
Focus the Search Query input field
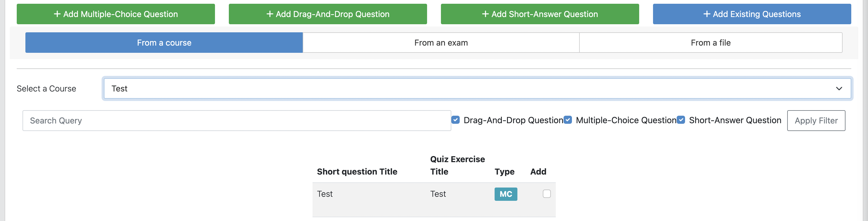click(x=237, y=121)
